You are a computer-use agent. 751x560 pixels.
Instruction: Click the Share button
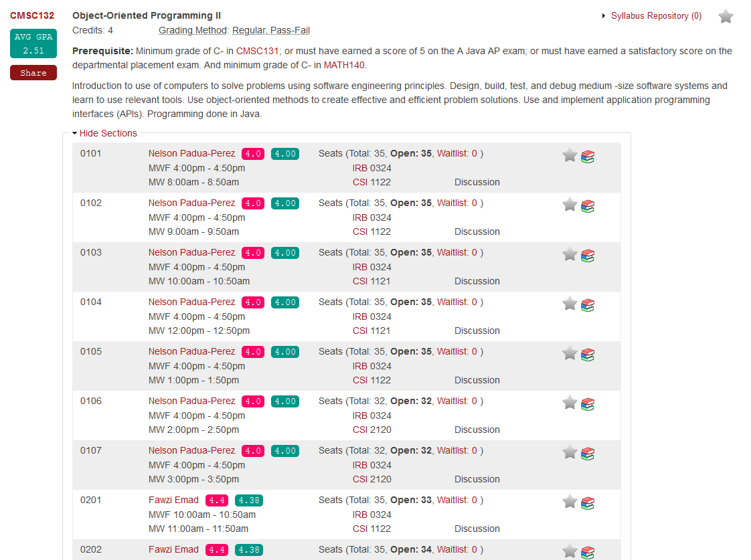(x=33, y=73)
